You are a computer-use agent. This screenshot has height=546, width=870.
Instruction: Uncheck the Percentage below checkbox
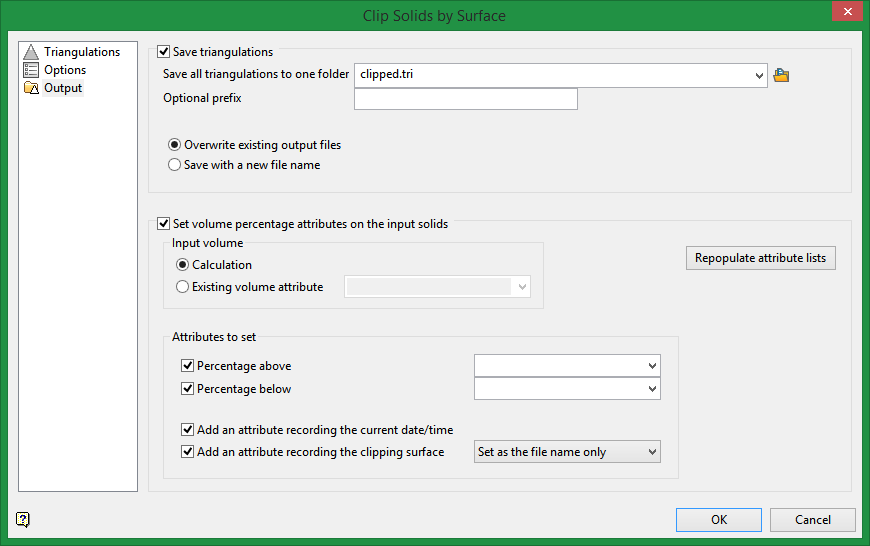tap(187, 388)
